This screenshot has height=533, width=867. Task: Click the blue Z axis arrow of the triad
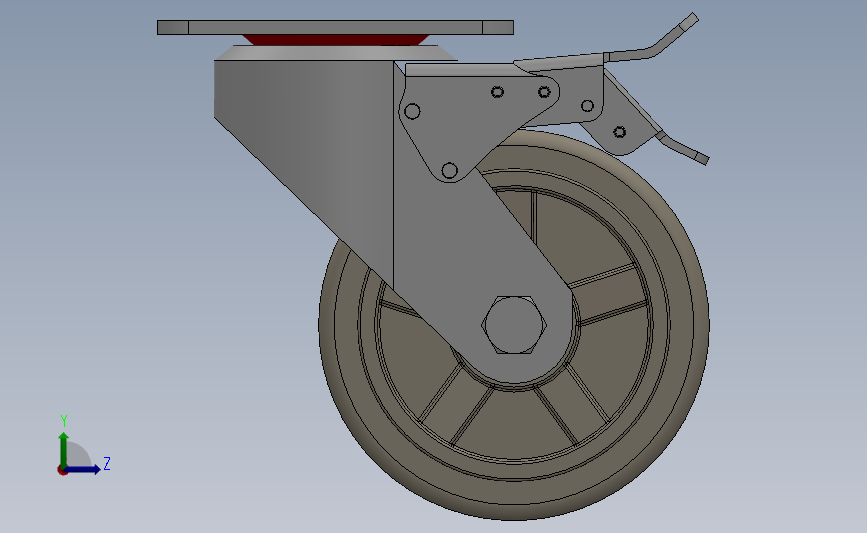pos(83,469)
